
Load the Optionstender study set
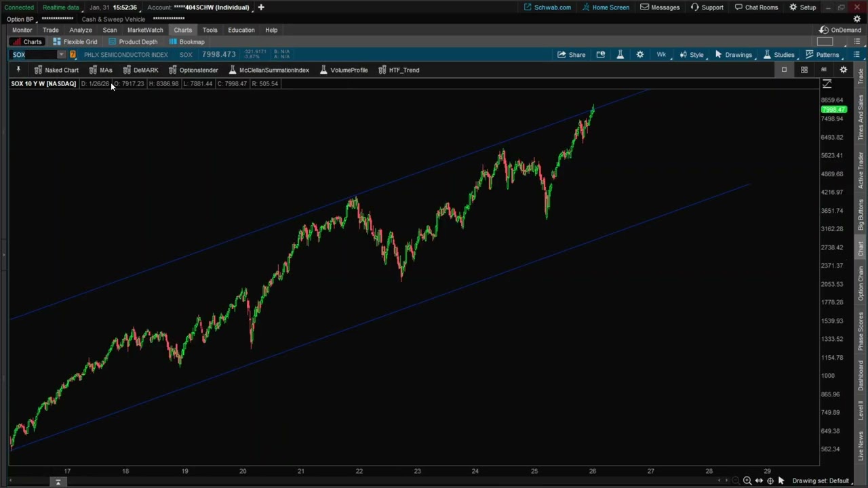pos(193,70)
